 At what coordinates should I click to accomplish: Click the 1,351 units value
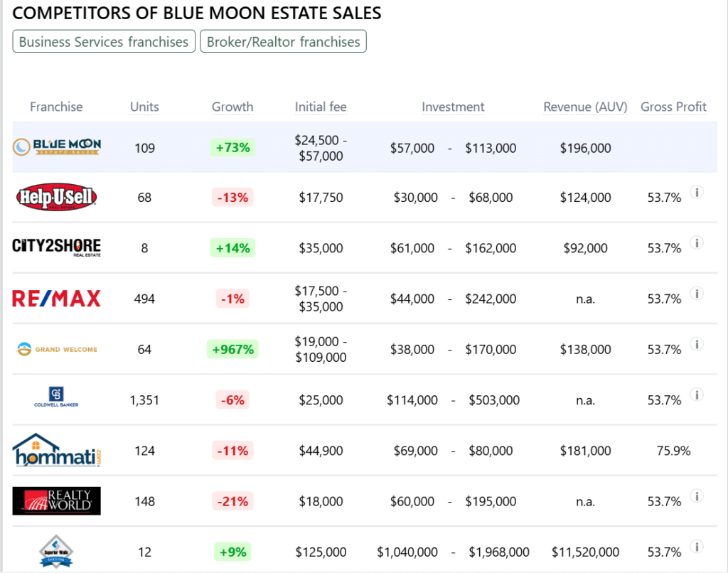(x=144, y=400)
